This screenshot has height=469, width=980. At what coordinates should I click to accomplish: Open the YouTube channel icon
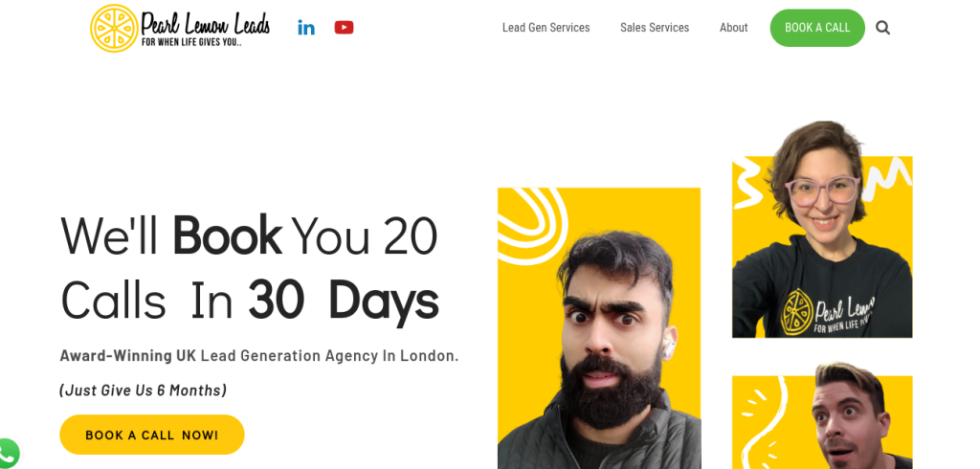click(x=344, y=28)
